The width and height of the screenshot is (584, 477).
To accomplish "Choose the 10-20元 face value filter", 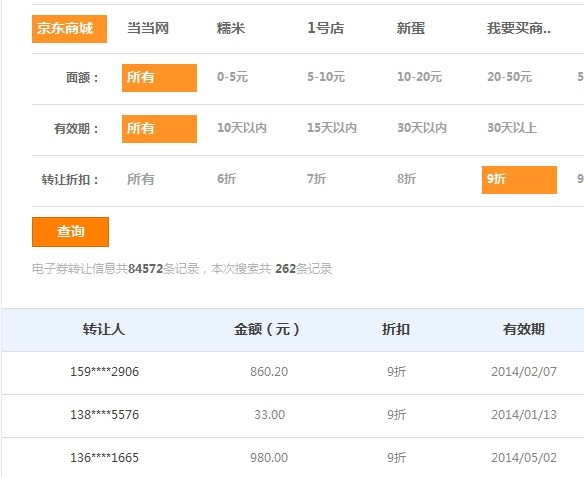I will 419,77.
